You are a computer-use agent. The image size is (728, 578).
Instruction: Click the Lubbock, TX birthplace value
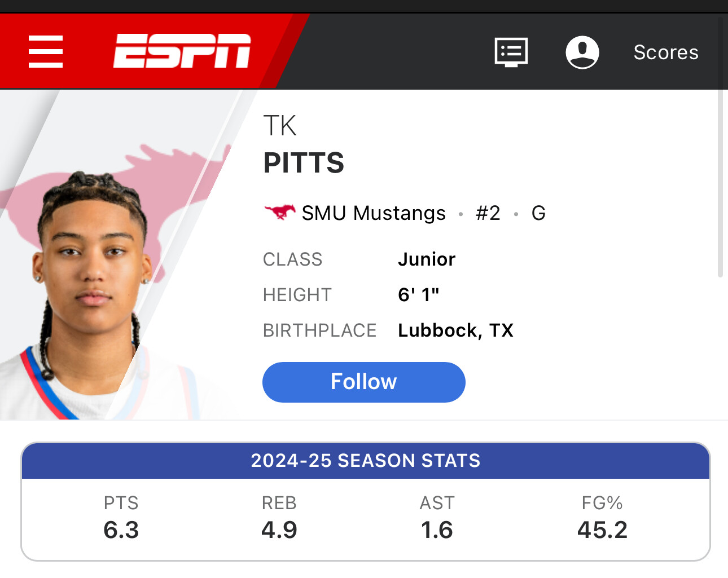coord(455,330)
